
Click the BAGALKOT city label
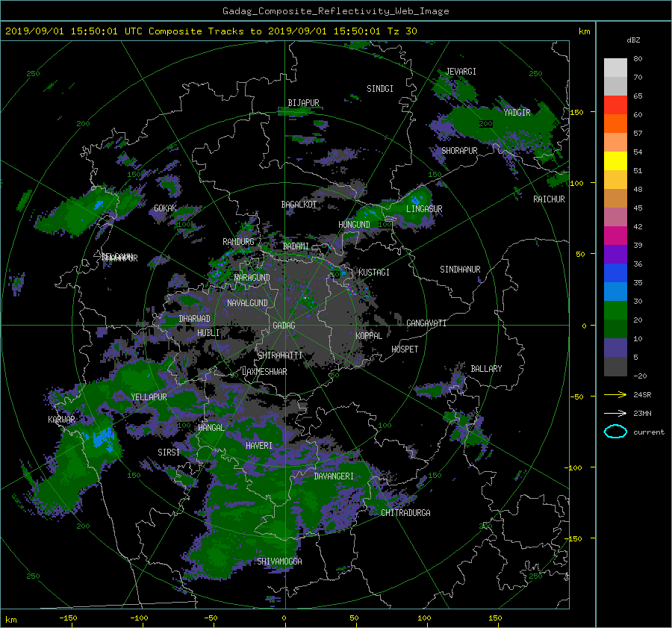(299, 205)
